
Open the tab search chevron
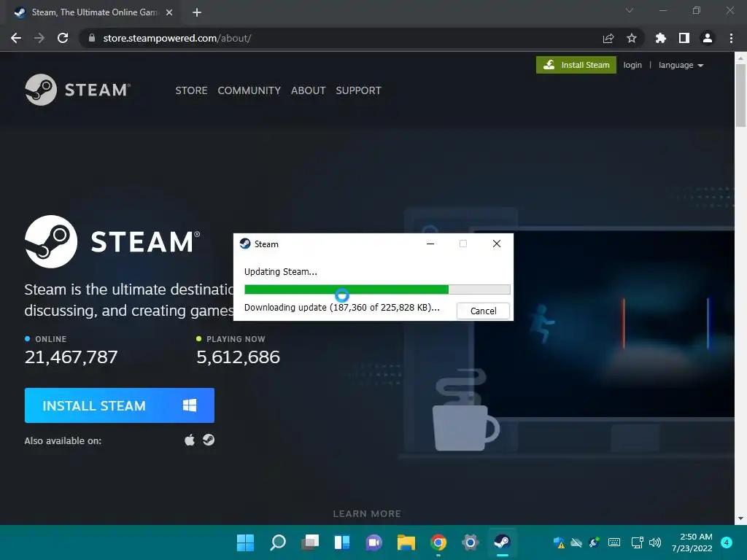[x=630, y=10]
